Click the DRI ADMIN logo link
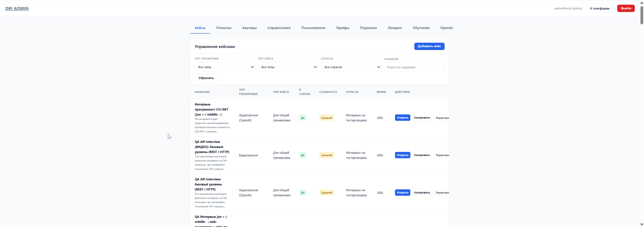 coord(17,8)
